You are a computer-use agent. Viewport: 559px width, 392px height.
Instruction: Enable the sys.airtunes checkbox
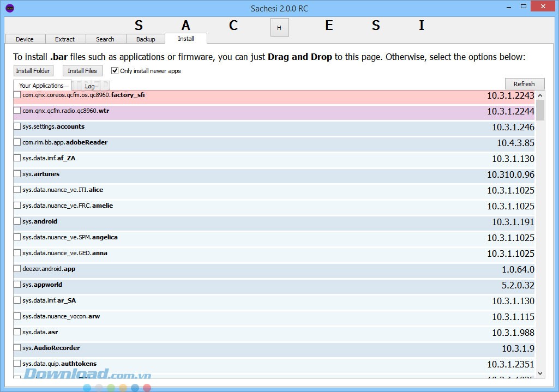pyautogui.click(x=17, y=174)
